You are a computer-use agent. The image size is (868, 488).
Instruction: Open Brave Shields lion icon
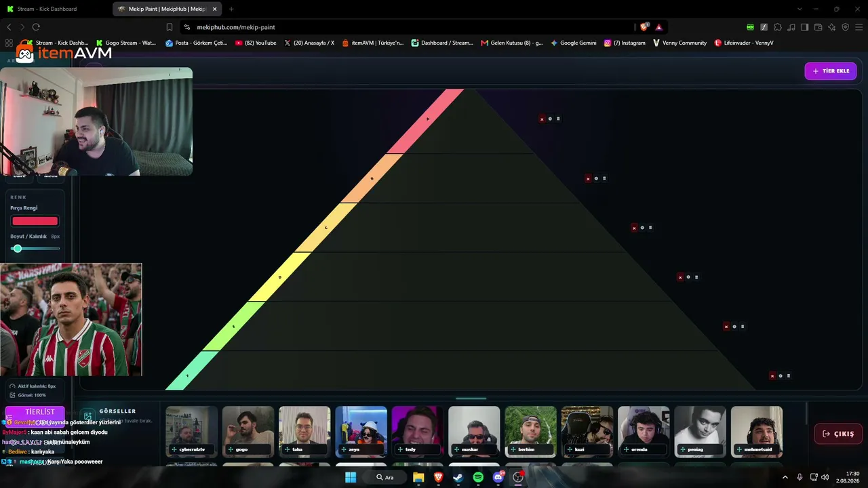click(x=644, y=27)
